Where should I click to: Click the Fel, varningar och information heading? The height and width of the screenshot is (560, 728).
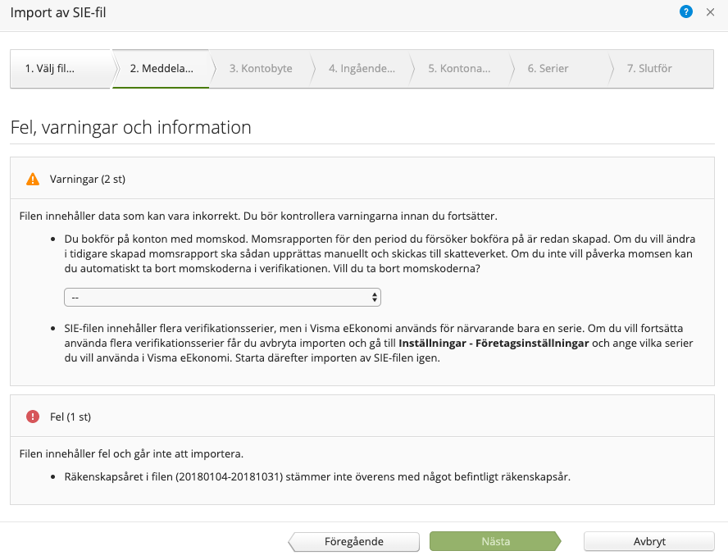tap(131, 127)
